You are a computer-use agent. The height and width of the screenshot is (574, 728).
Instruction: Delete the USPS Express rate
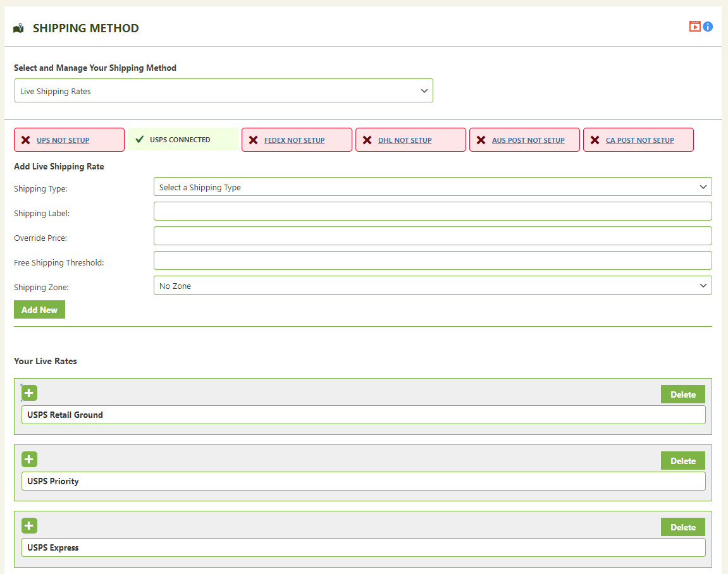[x=682, y=527]
